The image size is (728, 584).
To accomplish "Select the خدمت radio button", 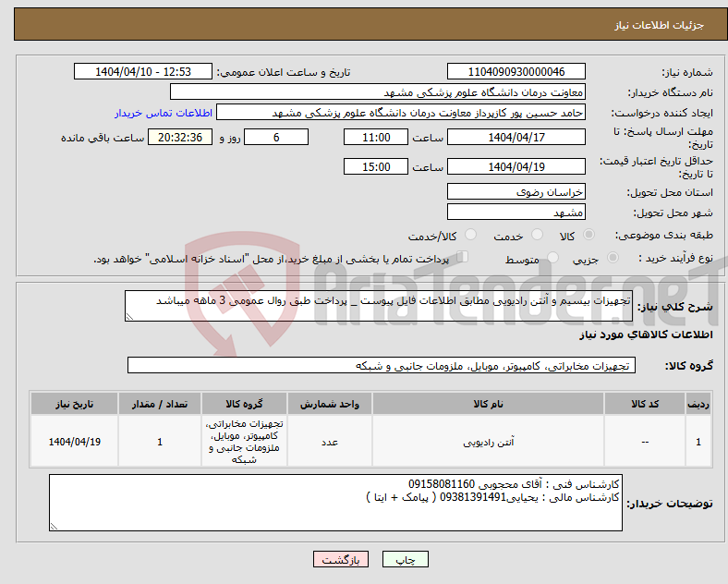I will click(537, 235).
